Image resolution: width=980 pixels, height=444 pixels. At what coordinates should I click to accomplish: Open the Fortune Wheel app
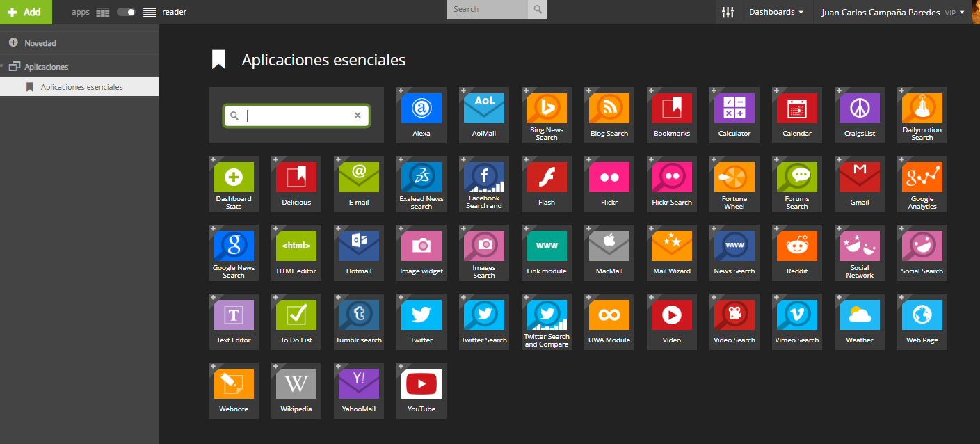[x=734, y=184]
